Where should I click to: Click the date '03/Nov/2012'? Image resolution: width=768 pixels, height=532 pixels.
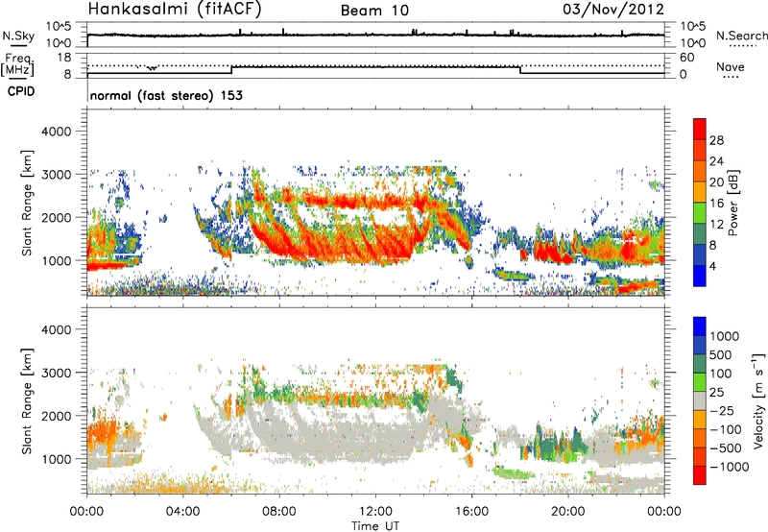[x=613, y=9]
